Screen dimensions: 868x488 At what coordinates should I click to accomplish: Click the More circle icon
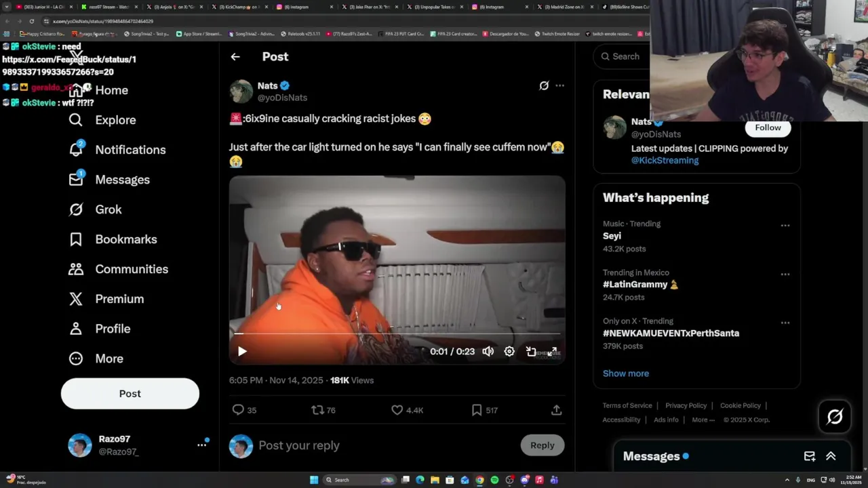coord(76,359)
